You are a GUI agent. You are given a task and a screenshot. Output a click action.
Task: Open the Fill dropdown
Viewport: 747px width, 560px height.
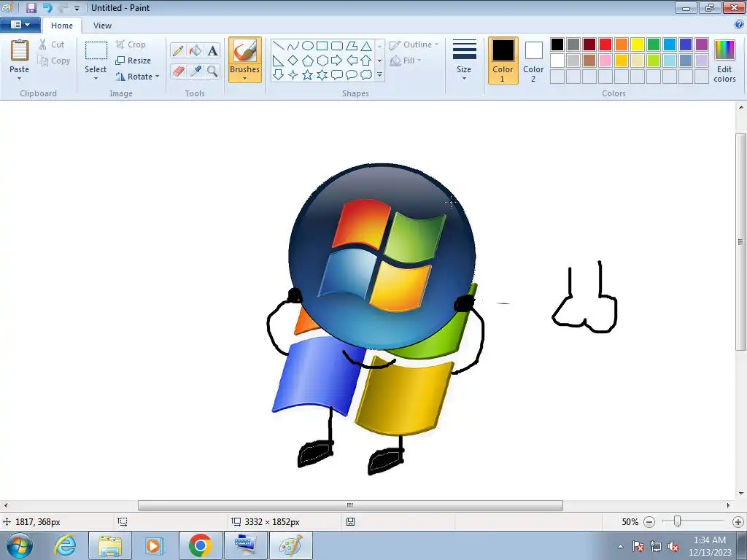[406, 61]
